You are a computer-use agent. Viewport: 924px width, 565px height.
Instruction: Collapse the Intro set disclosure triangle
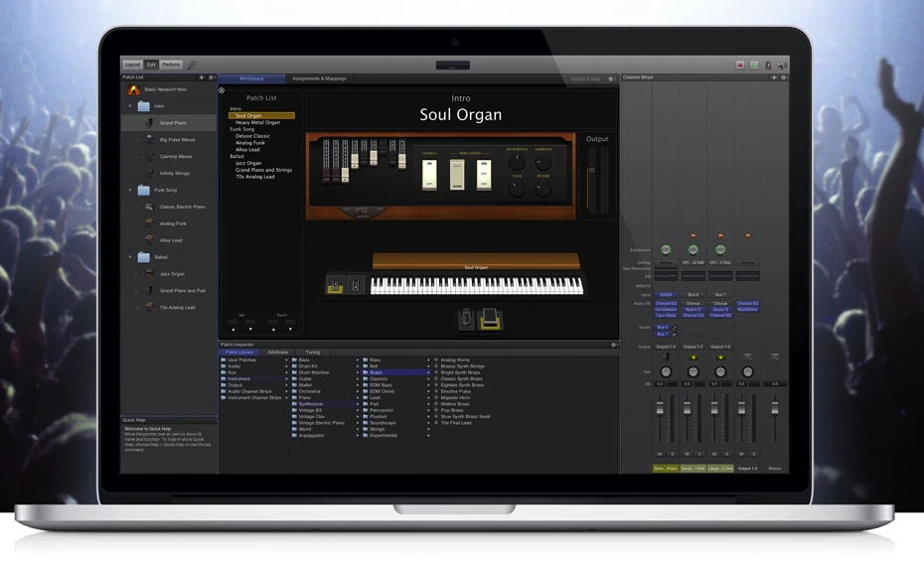point(130,106)
